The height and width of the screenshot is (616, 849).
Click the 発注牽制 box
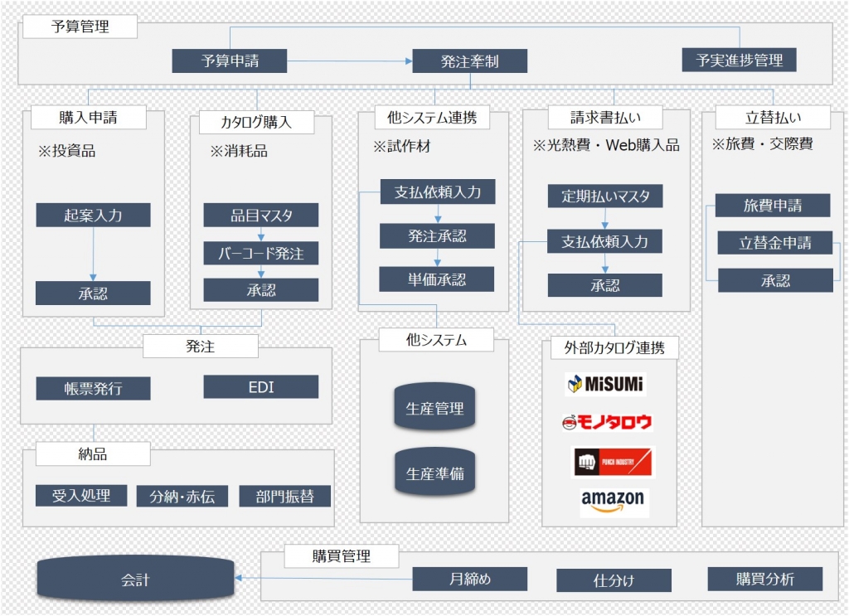[x=469, y=61]
